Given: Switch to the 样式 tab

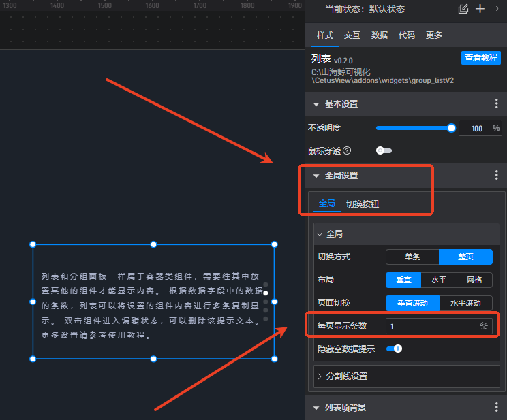Looking at the screenshot, I should pyautogui.click(x=325, y=35).
